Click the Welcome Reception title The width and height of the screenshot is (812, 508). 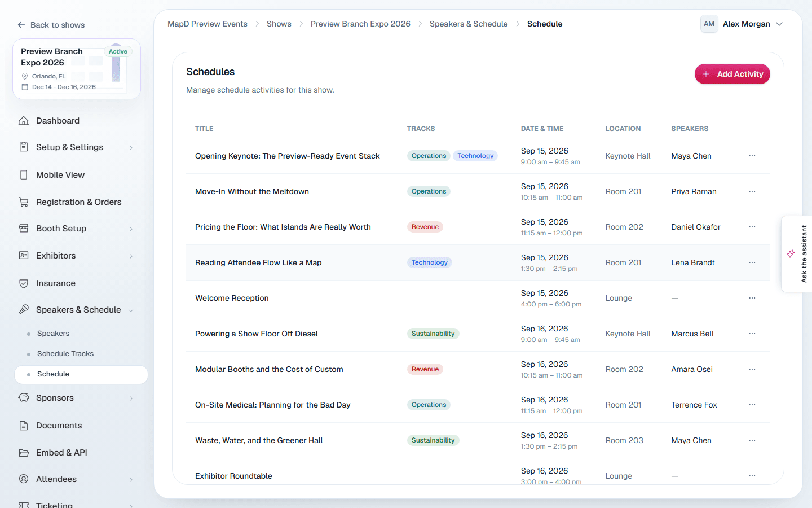[232, 298]
